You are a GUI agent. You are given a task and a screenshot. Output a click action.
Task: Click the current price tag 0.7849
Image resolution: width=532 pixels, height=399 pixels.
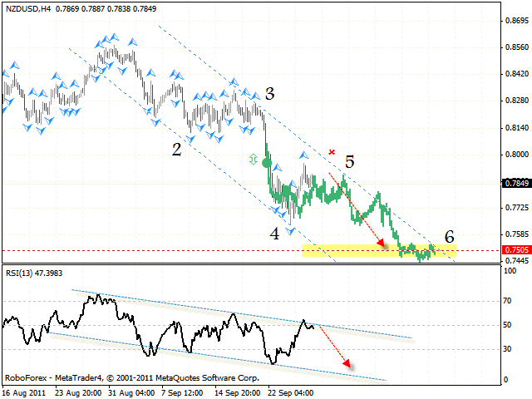(516, 182)
